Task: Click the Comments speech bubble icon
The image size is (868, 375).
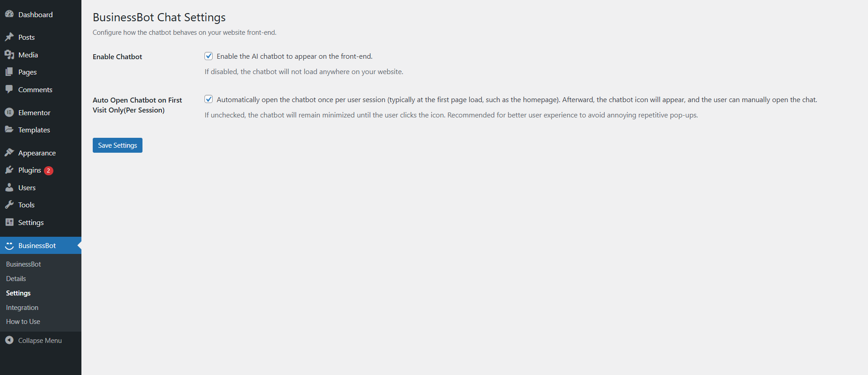Action: pos(9,89)
